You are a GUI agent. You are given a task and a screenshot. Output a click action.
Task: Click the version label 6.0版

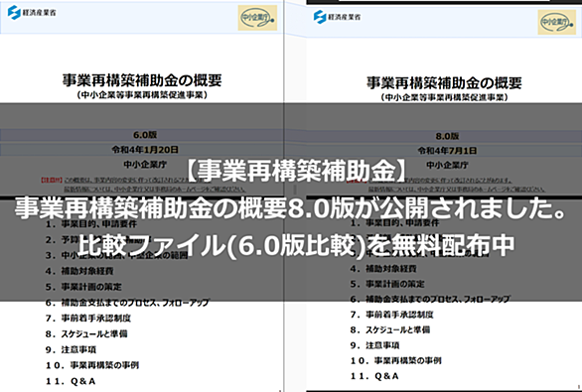[145, 135]
